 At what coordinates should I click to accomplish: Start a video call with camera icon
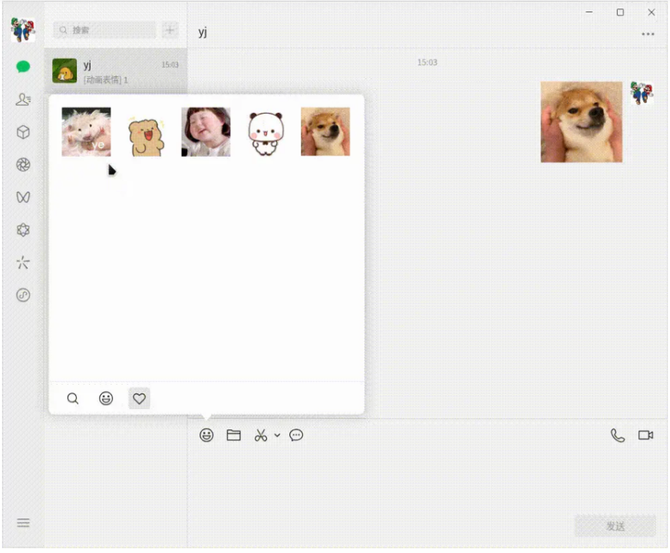[645, 435]
